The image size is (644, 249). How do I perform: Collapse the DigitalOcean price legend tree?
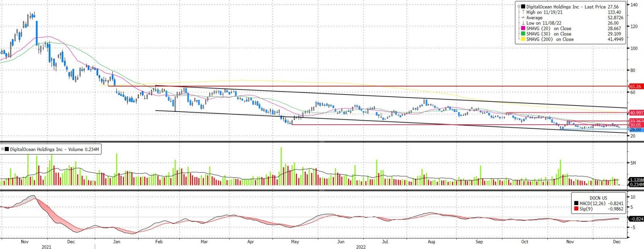(x=519, y=7)
